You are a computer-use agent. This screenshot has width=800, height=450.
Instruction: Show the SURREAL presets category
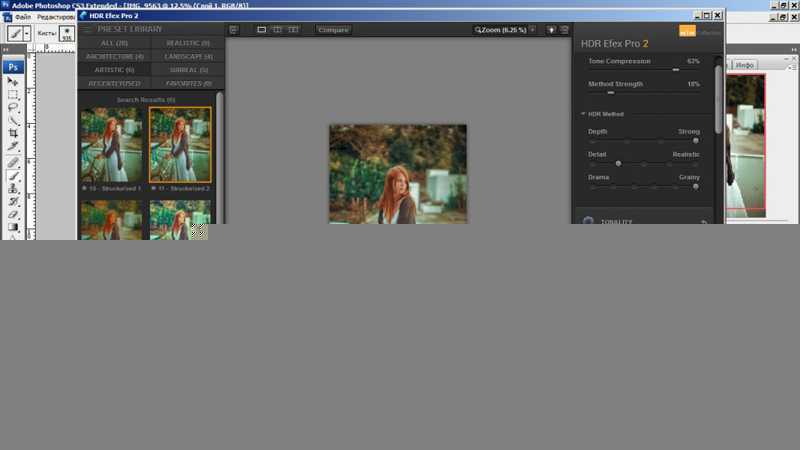click(x=187, y=69)
